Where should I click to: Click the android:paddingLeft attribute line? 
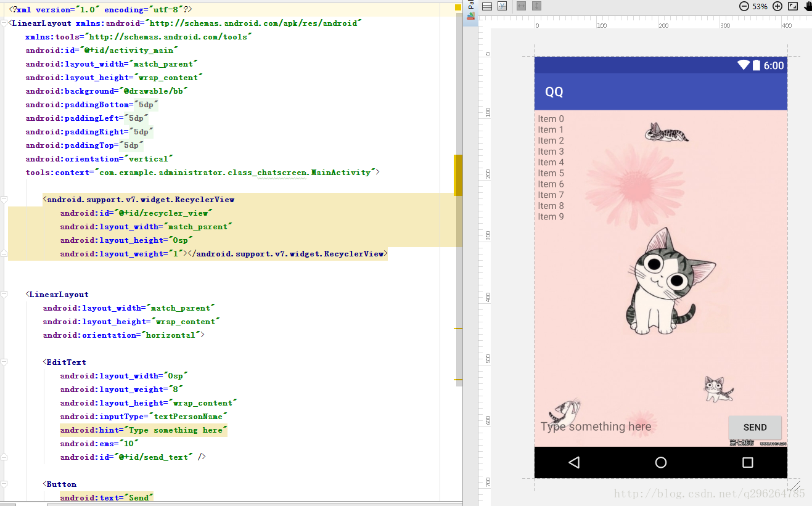(87, 118)
